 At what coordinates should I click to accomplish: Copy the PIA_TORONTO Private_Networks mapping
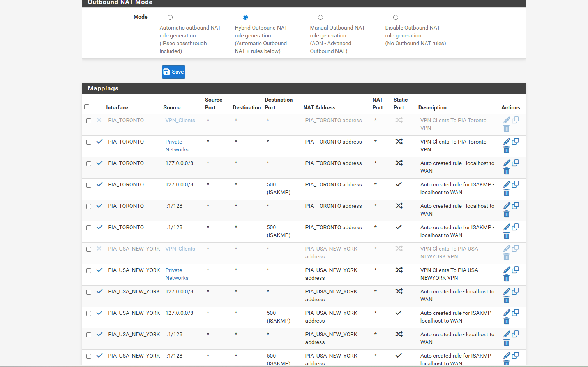tap(515, 141)
